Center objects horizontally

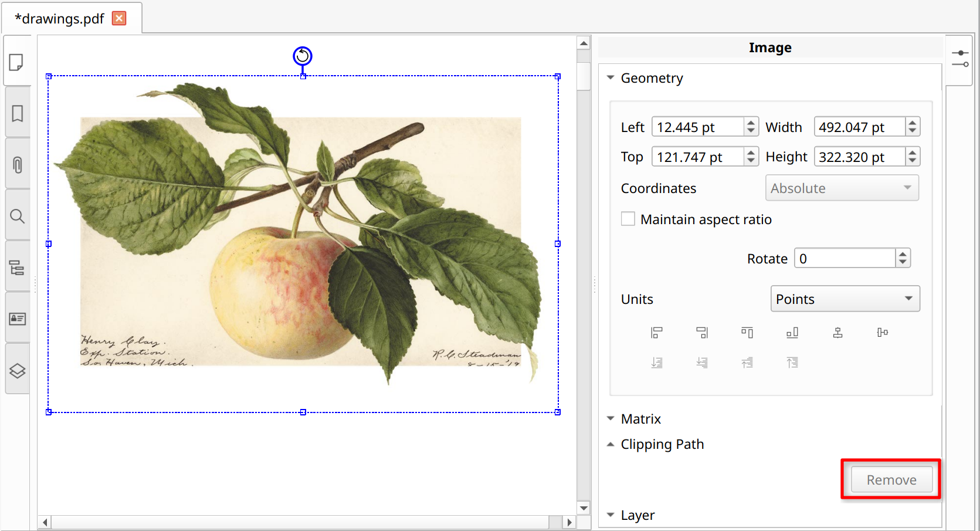837,333
